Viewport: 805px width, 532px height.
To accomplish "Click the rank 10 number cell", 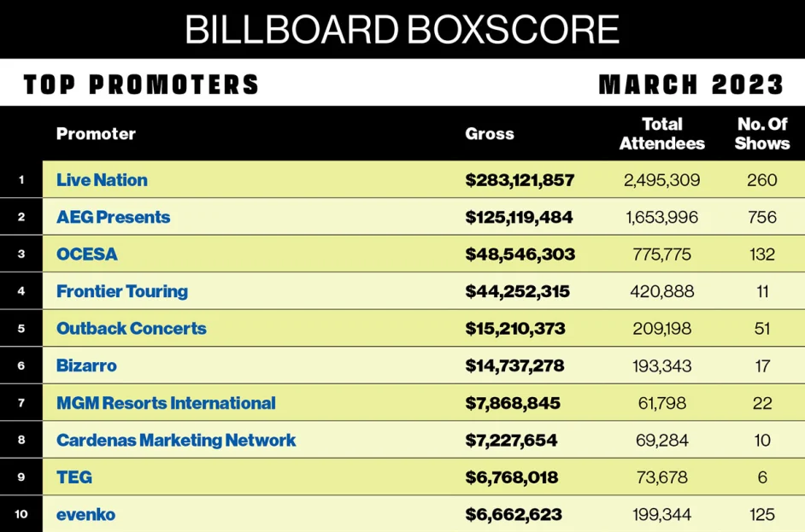I will click(x=21, y=515).
